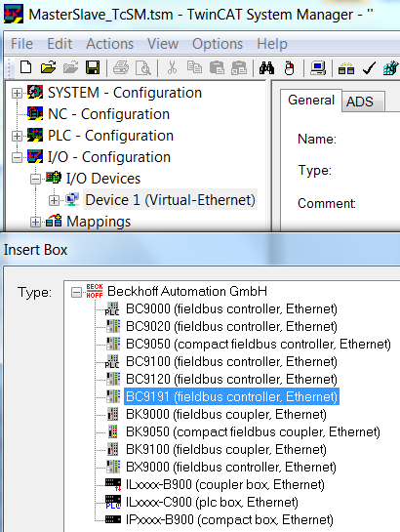Click the New document toolbar icon
400x532 pixels.
[26, 67]
